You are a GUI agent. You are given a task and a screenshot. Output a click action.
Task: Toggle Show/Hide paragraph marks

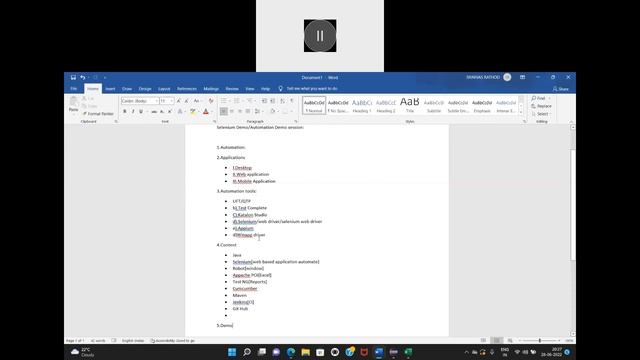292,101
